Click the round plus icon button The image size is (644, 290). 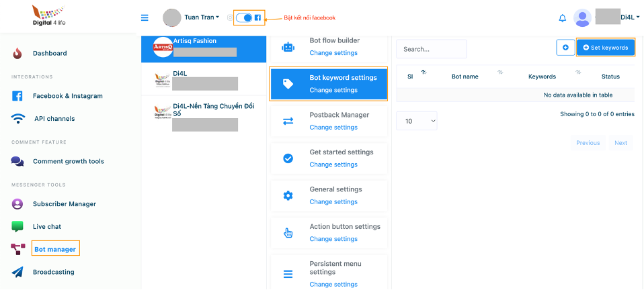(565, 48)
